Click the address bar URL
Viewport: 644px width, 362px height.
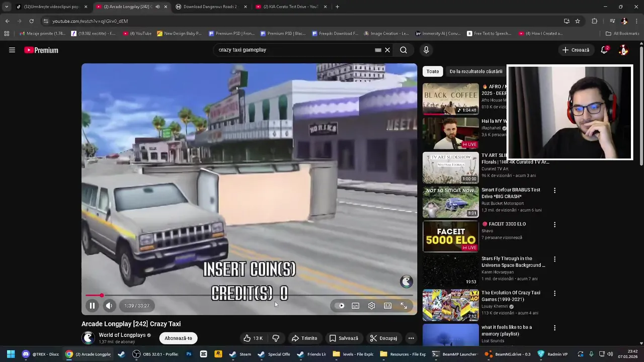90,21
